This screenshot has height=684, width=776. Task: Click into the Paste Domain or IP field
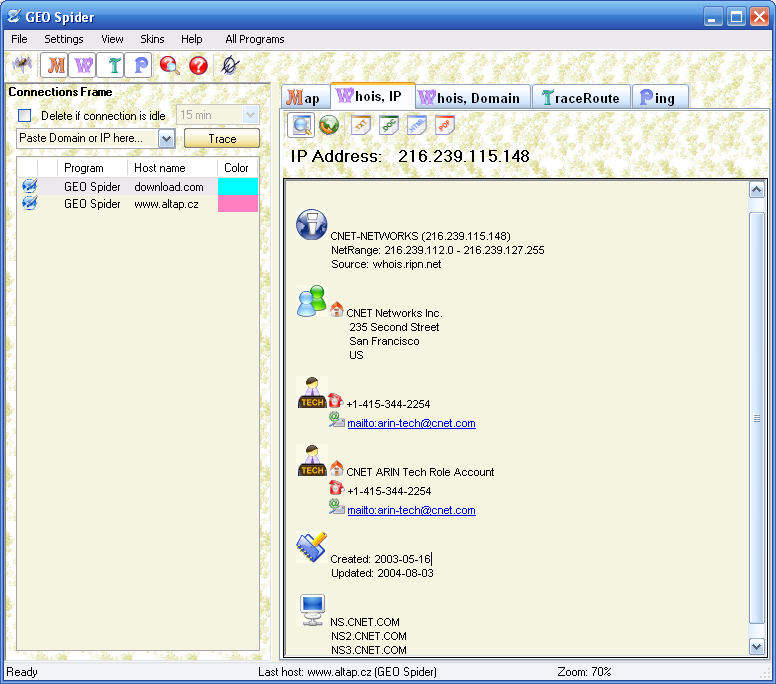(88, 139)
